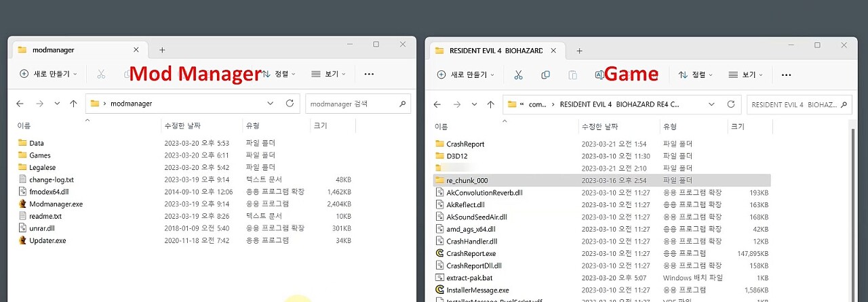The width and height of the screenshot is (868, 302).
Task: Expand recent locations chevron in Game window
Action: coord(474,104)
